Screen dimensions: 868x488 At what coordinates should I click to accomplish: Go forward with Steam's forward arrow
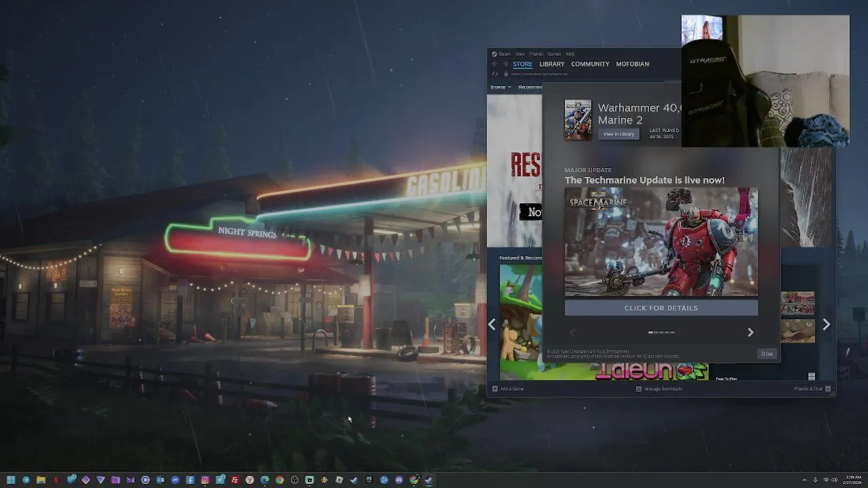(505, 64)
